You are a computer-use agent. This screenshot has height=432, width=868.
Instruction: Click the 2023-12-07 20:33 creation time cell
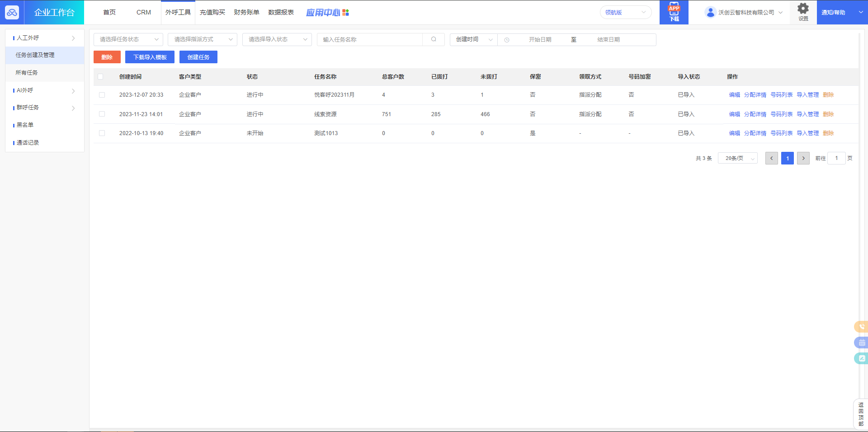tap(141, 95)
